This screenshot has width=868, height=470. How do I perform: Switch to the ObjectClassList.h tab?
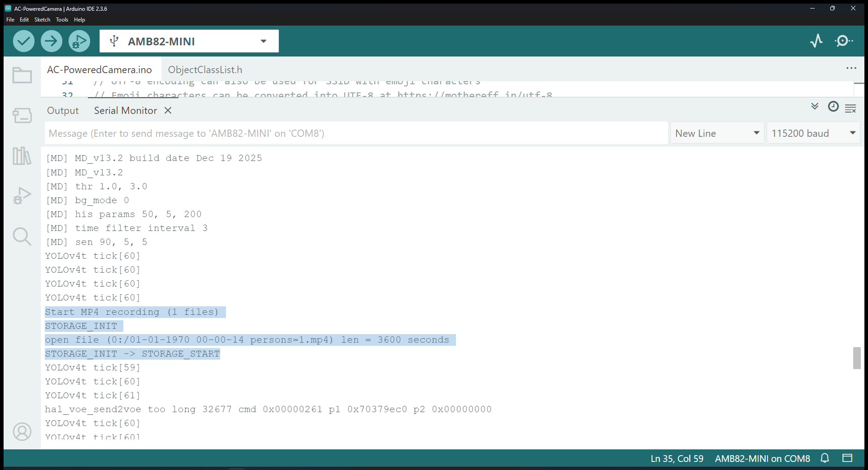tap(205, 70)
